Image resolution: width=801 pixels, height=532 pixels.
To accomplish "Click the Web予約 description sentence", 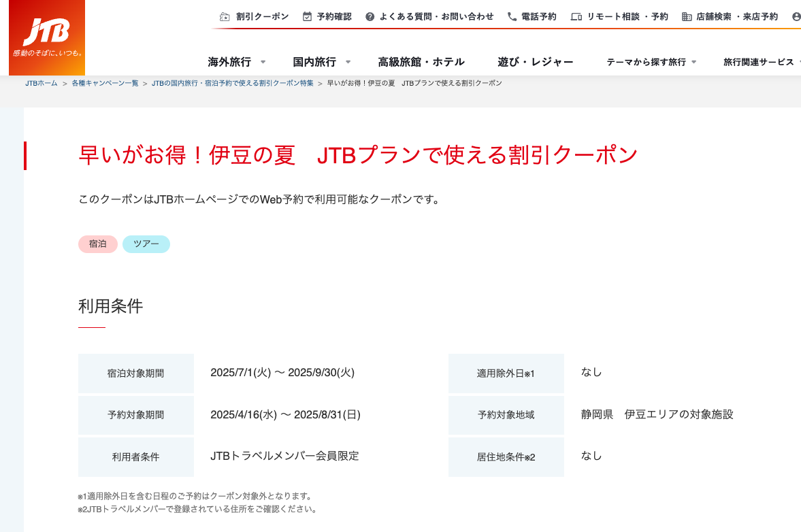I will [259, 199].
